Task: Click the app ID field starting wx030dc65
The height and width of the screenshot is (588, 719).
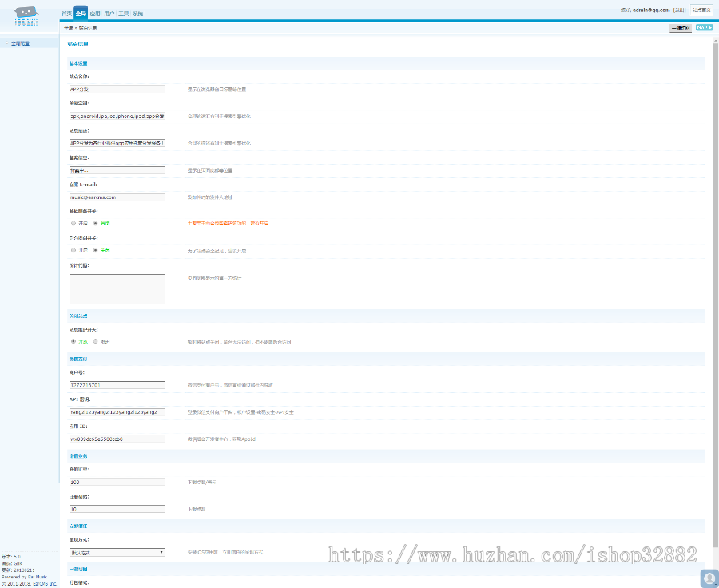Action: [x=117, y=439]
